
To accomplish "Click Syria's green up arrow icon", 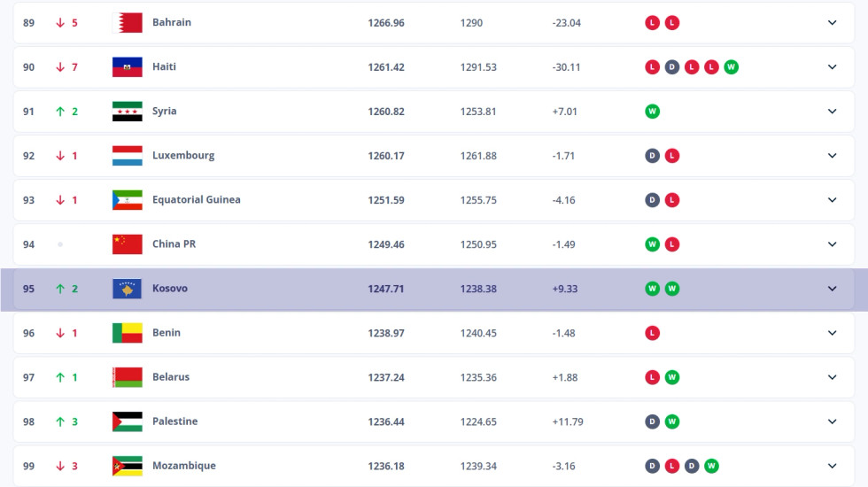I will (60, 112).
